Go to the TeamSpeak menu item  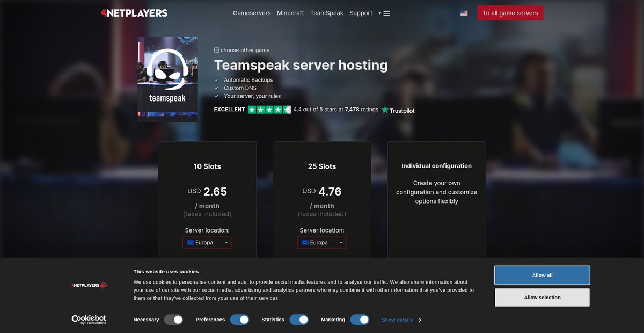coord(327,13)
